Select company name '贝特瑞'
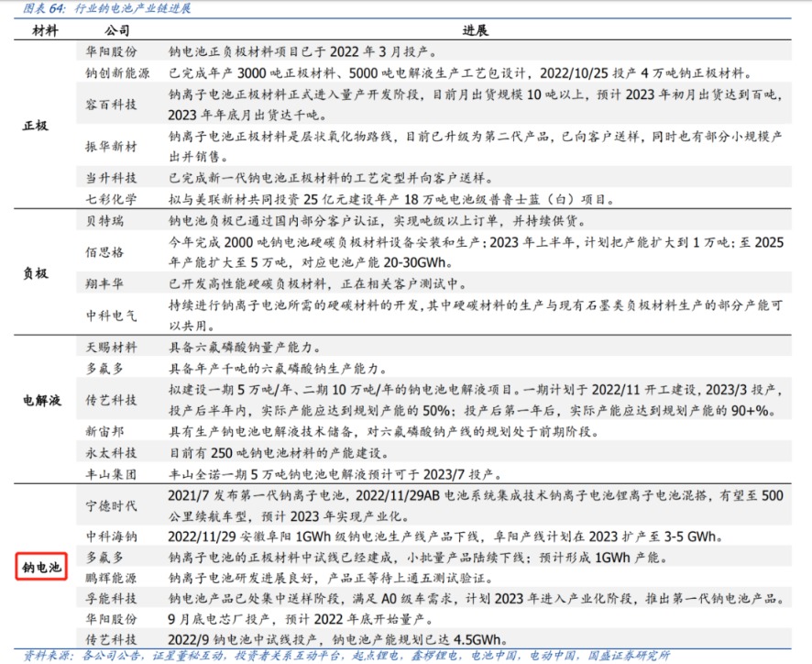The image size is (812, 664). [104, 221]
